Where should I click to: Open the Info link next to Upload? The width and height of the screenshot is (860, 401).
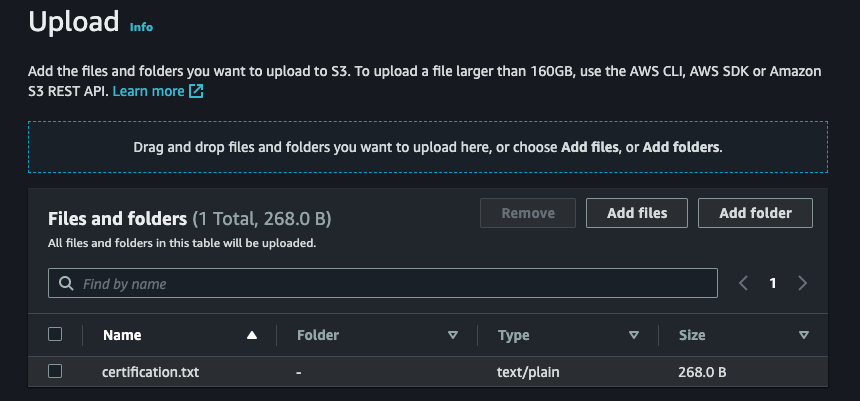coord(141,27)
